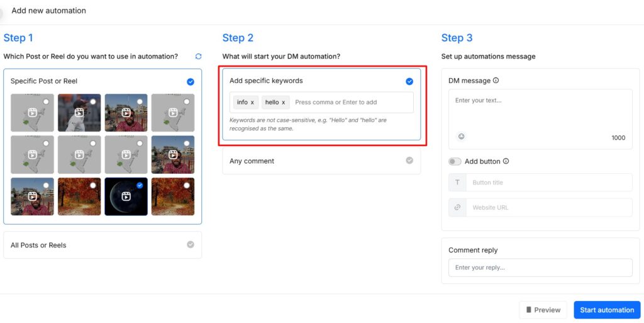Select the Add specific keywords option

pos(409,81)
